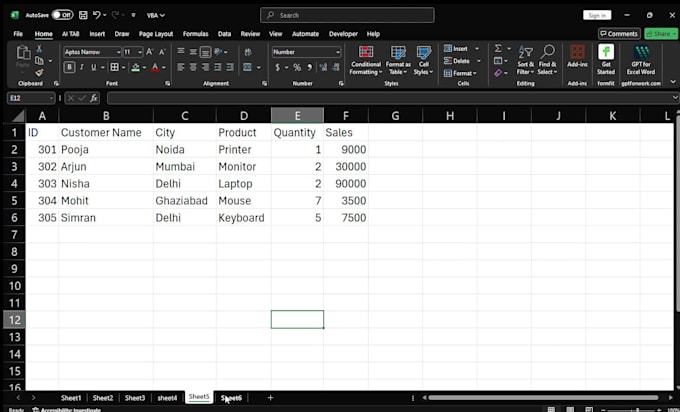Expand Conditional Formatting menu
Viewport: 680px width, 412px height.
[366, 60]
